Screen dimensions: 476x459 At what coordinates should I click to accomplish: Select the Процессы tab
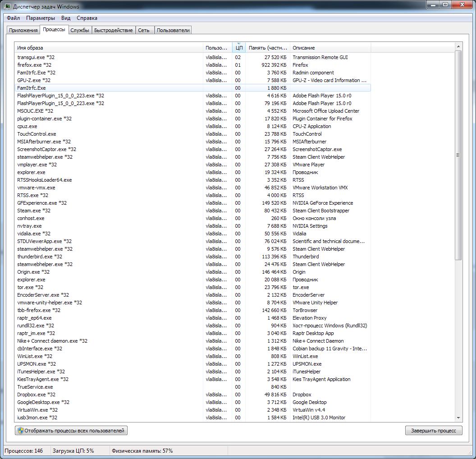coord(54,29)
